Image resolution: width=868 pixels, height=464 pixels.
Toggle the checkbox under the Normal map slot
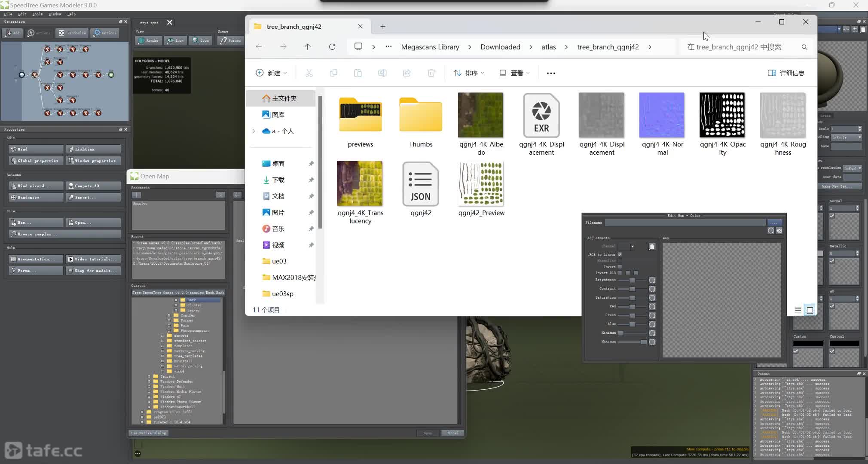click(832, 216)
